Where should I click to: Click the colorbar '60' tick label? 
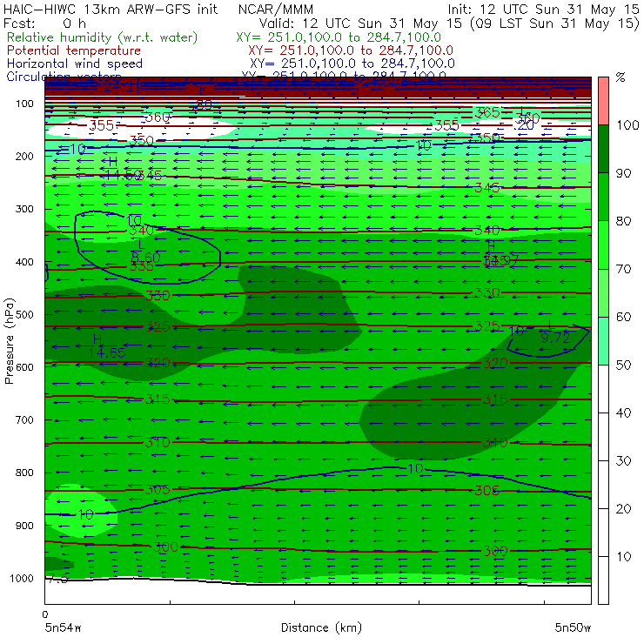pos(623,317)
